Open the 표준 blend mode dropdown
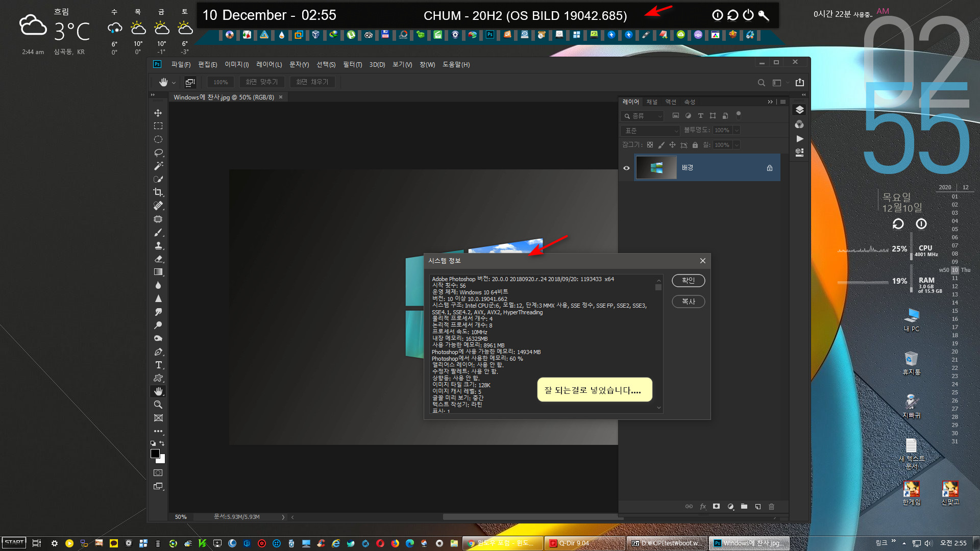The width and height of the screenshot is (980, 551). tap(650, 131)
